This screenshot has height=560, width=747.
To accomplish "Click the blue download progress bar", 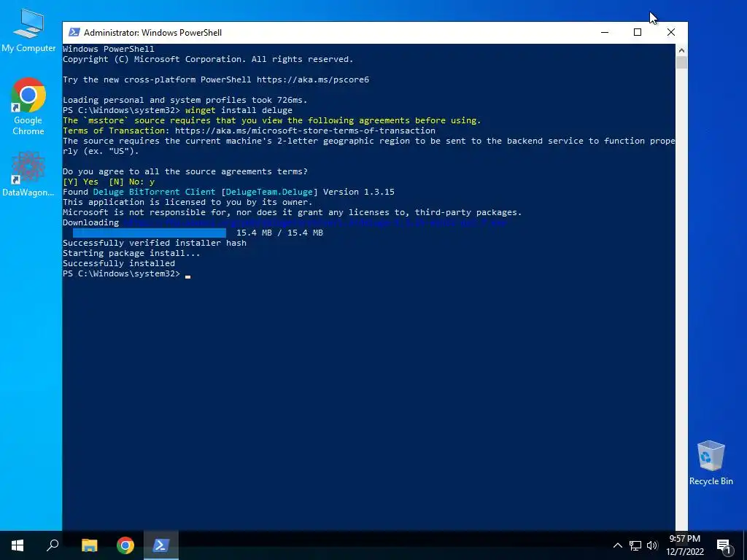I will pos(150,233).
